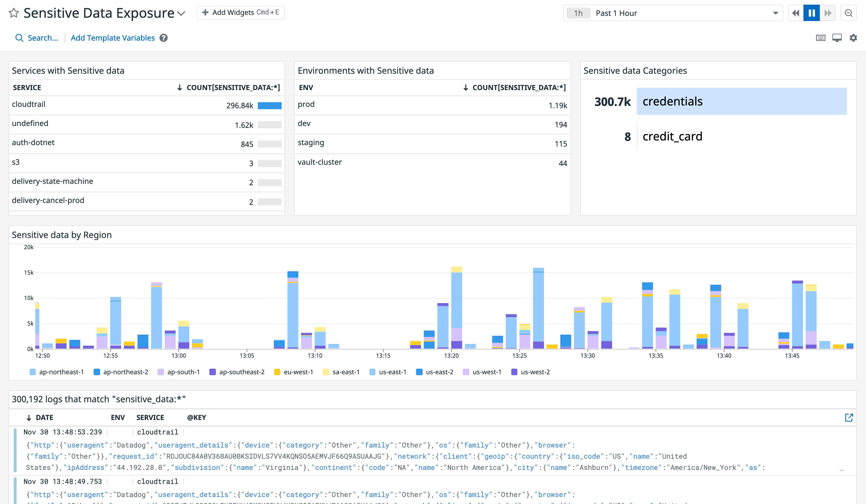Toggle us-west-2 legend entry
Screen dimensions: 866x504
click(531, 372)
